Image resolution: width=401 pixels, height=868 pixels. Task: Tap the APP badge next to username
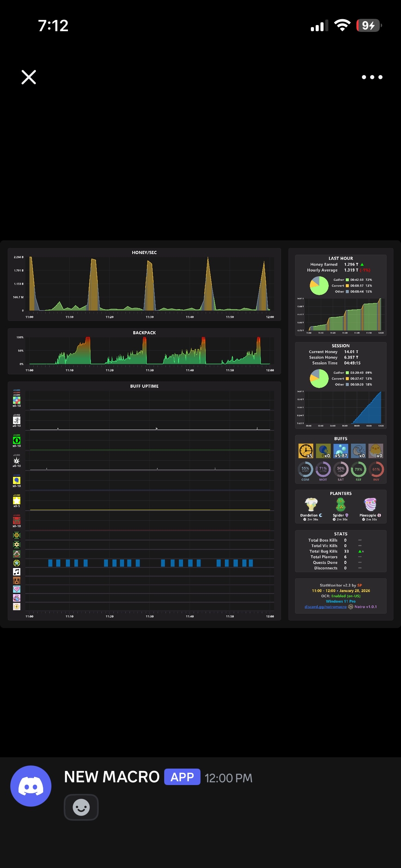coord(182,777)
